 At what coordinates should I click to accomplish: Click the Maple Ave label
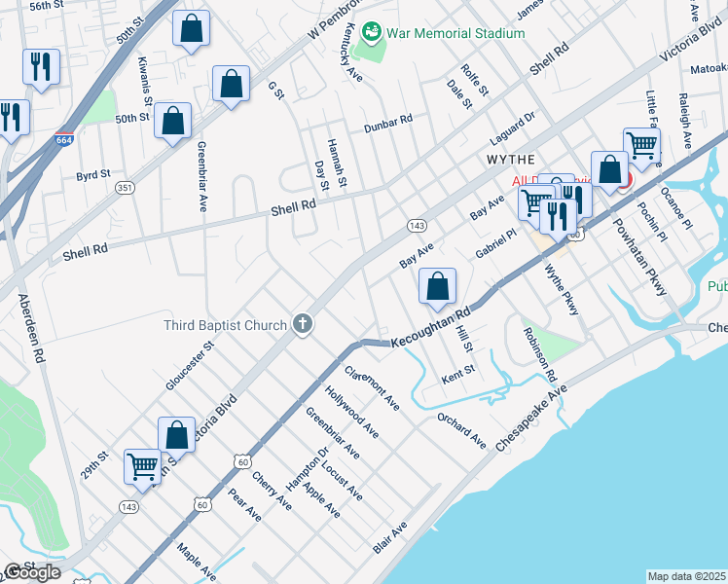pyautogui.click(x=197, y=563)
